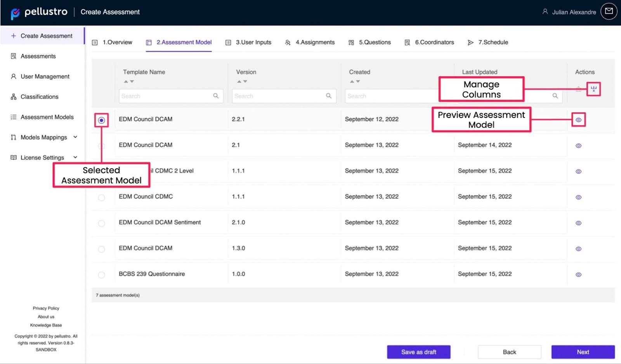Click the pellustro logo icon
Viewport: 621px width, 364px height.
tap(15, 14)
